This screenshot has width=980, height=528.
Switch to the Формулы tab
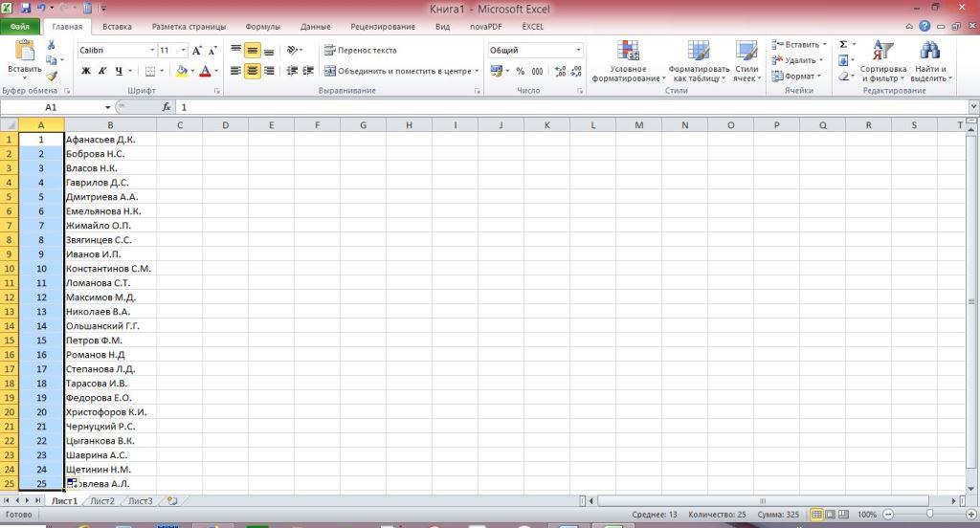tap(262, 26)
